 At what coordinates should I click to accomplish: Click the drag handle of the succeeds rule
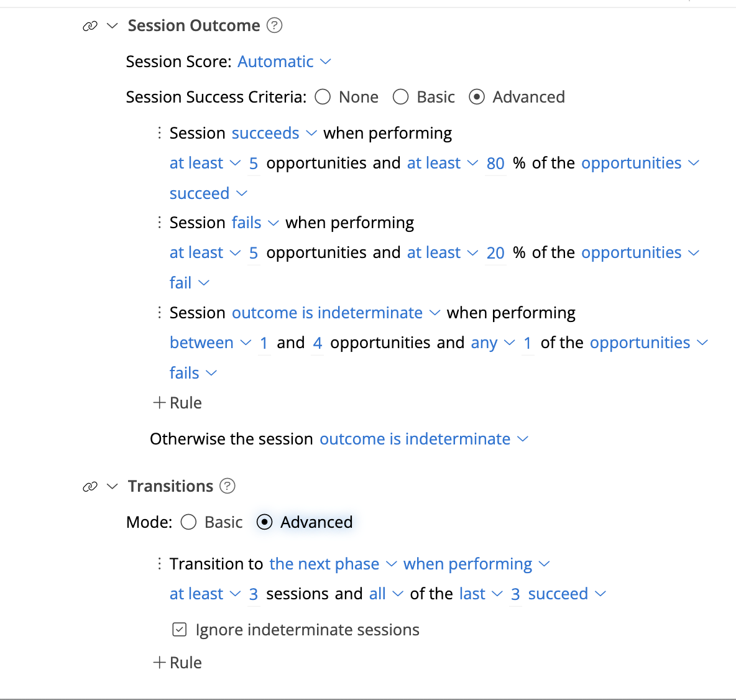[159, 132]
